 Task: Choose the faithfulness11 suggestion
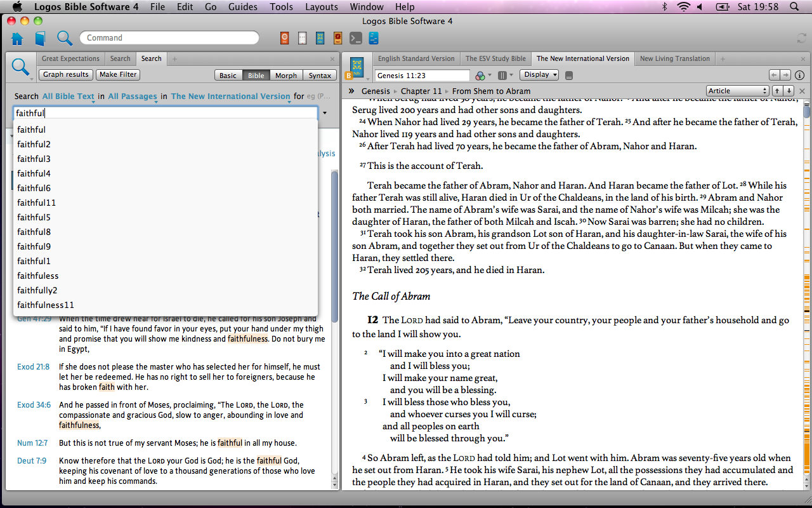(166, 305)
